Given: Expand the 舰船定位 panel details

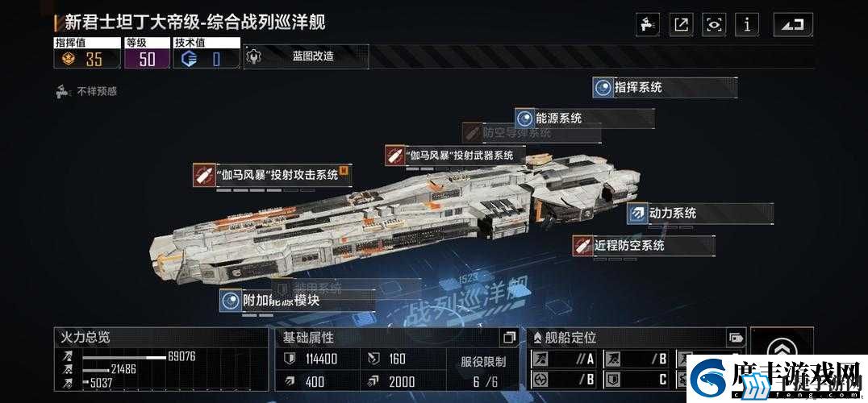Looking at the screenshot, I should tap(735, 337).
